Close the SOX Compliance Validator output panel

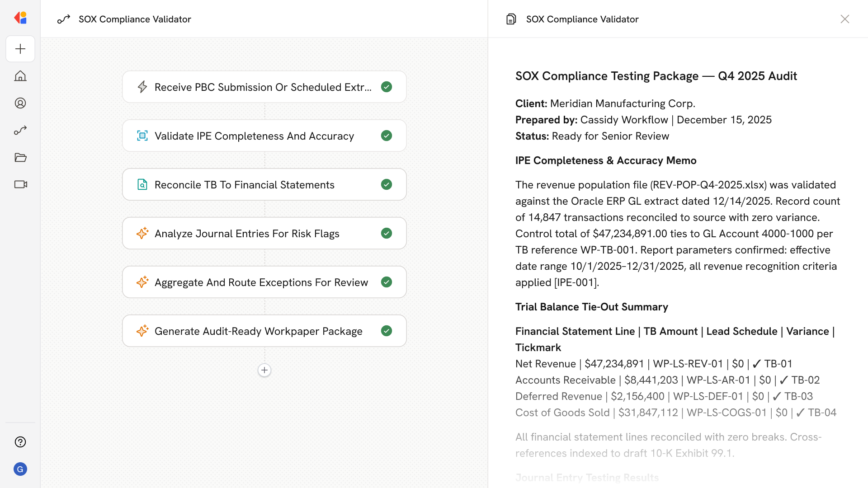[844, 19]
